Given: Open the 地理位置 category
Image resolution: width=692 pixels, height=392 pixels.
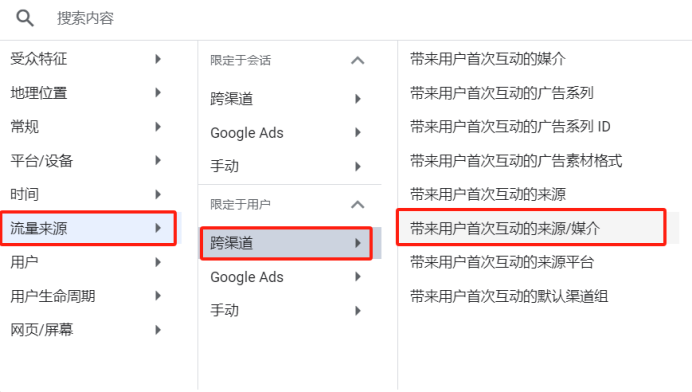Looking at the screenshot, I should click(x=90, y=93).
